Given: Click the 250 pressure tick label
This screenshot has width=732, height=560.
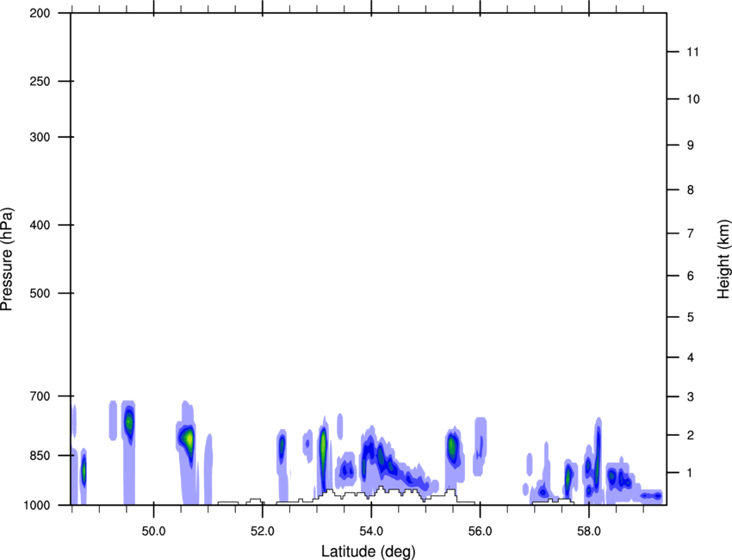Looking at the screenshot, I should [x=40, y=81].
